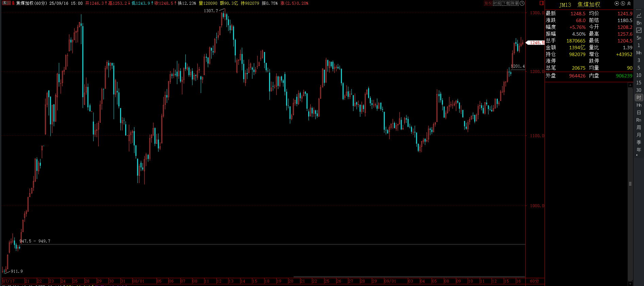The image size is (644, 286).
Task: Select the 5-minute period
Action: point(639,68)
